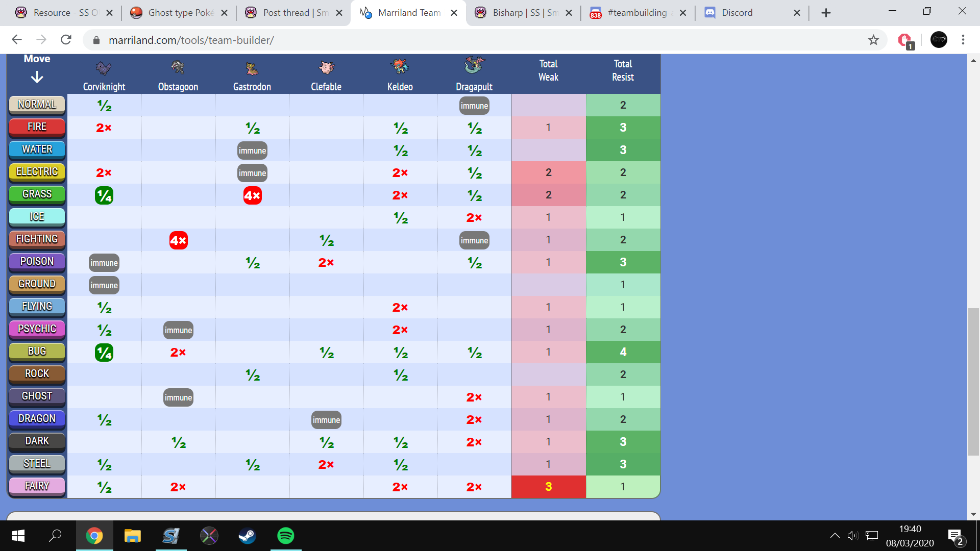Viewport: 980px width, 551px height.
Task: Open Chrome three-dot menu
Action: pos(963,40)
